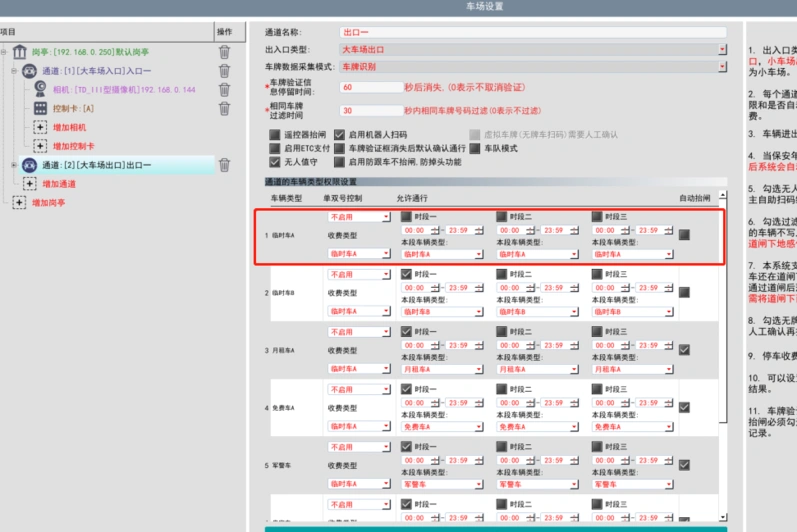This screenshot has height=532, width=797.
Task: Delete the 岗亭 192.168.0.250 entry
Action: click(224, 52)
